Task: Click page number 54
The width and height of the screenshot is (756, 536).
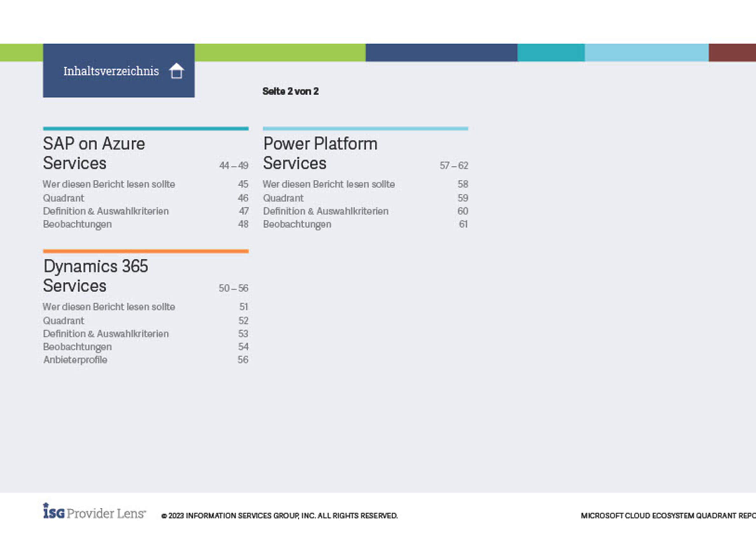Action: (243, 347)
